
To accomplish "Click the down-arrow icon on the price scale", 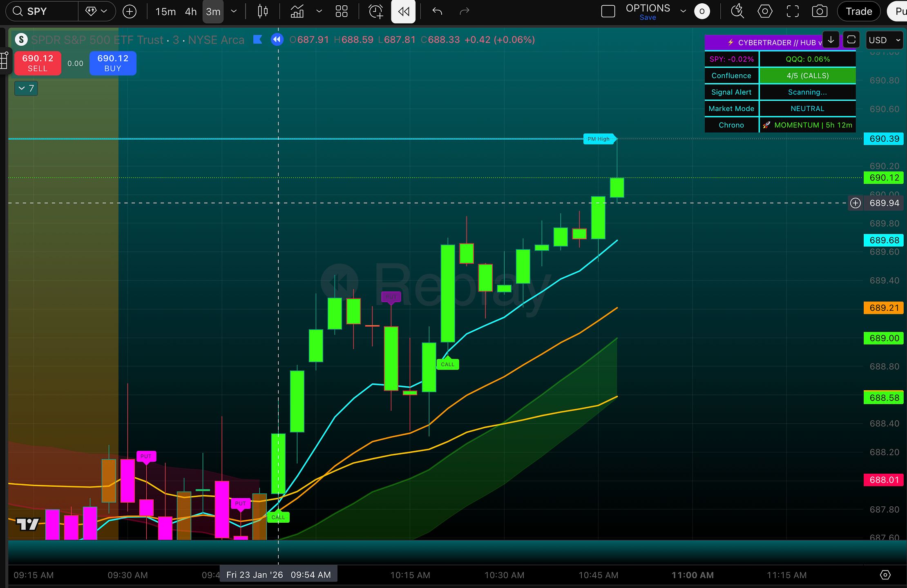I will click(831, 40).
